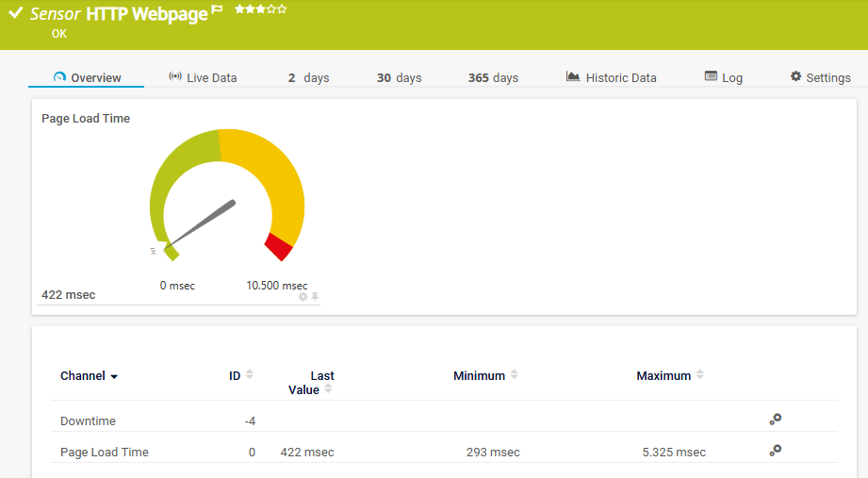868x478 pixels.
Task: Click the Page Load Time channel name in table
Action: pyautogui.click(x=104, y=452)
